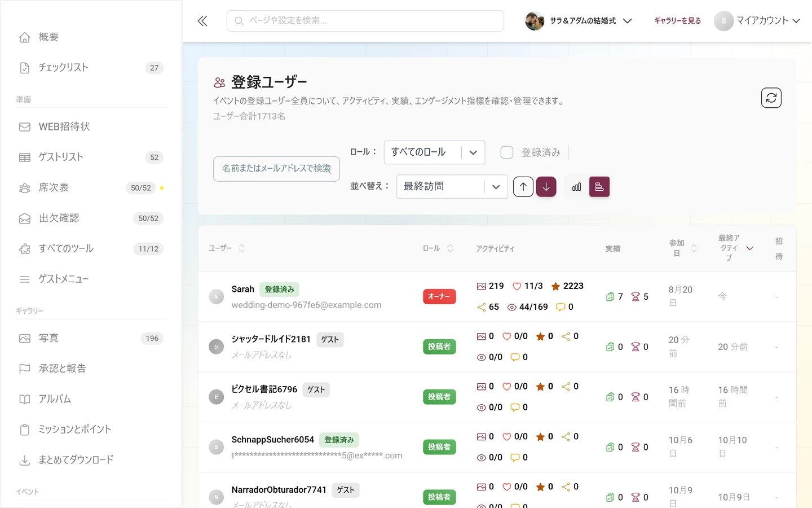Open user NarradorObturador7741
812x508 pixels.
click(279, 490)
